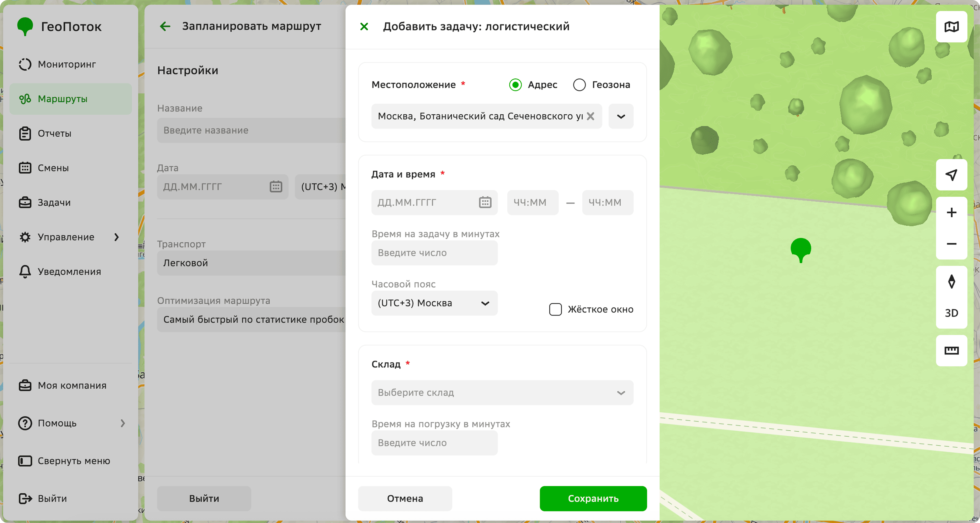The width and height of the screenshot is (980, 523).
Task: Open Моя компания in the sidebar
Action: point(70,385)
